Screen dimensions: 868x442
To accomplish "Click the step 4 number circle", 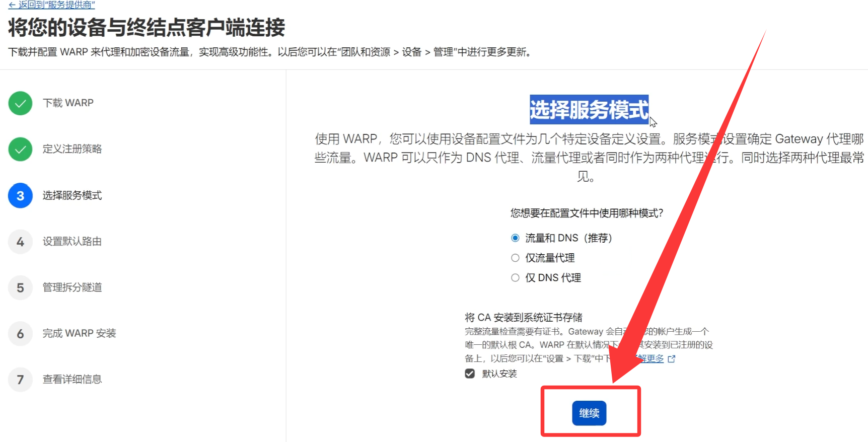I will (x=20, y=242).
